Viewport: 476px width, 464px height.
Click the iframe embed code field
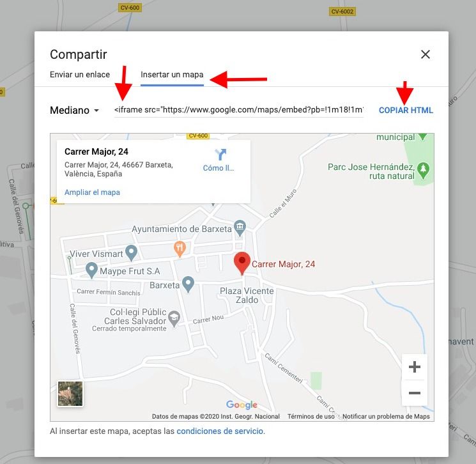(238, 110)
